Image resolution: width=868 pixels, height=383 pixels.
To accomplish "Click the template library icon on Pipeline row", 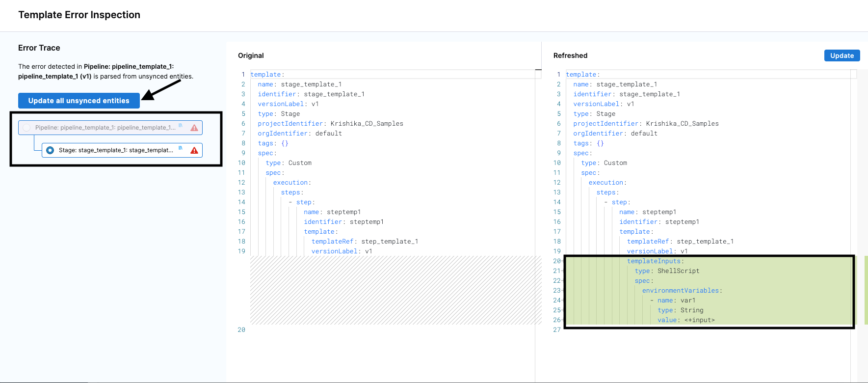I will 181,126.
